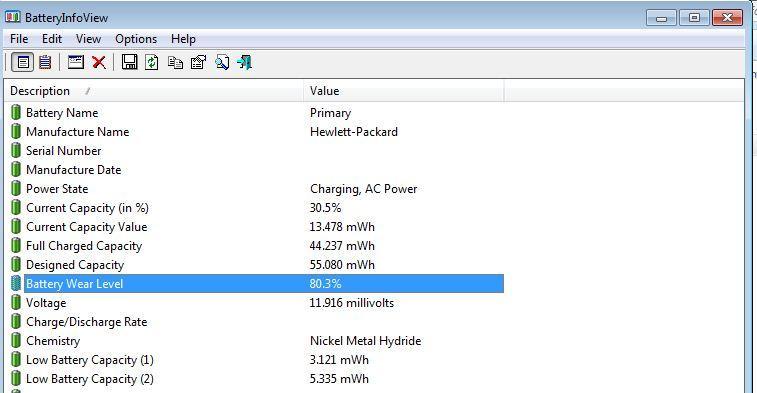
Task: Click the battery icon beside Manufacture Date
Action: pos(16,169)
